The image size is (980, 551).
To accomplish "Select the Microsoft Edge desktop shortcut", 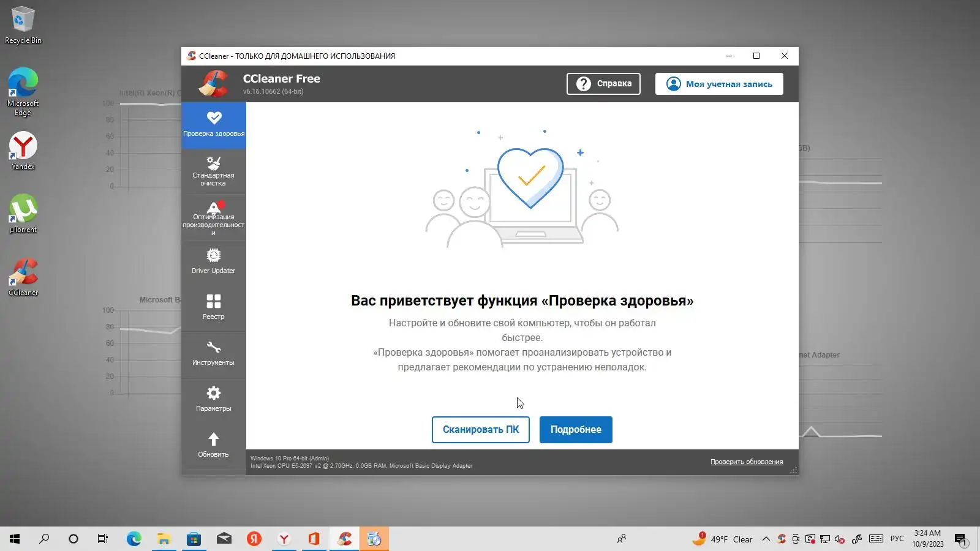I will [23, 92].
